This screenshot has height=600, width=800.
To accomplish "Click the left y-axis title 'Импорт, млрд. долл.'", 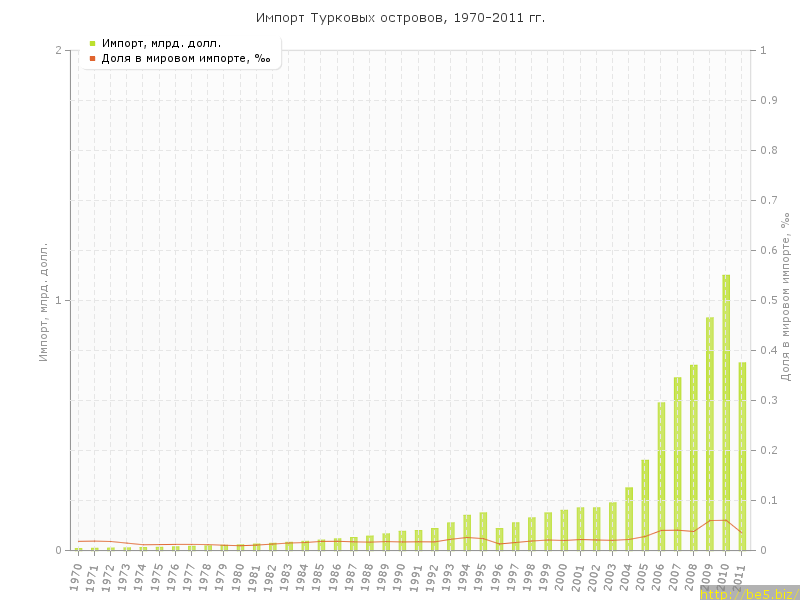I will (43, 300).
